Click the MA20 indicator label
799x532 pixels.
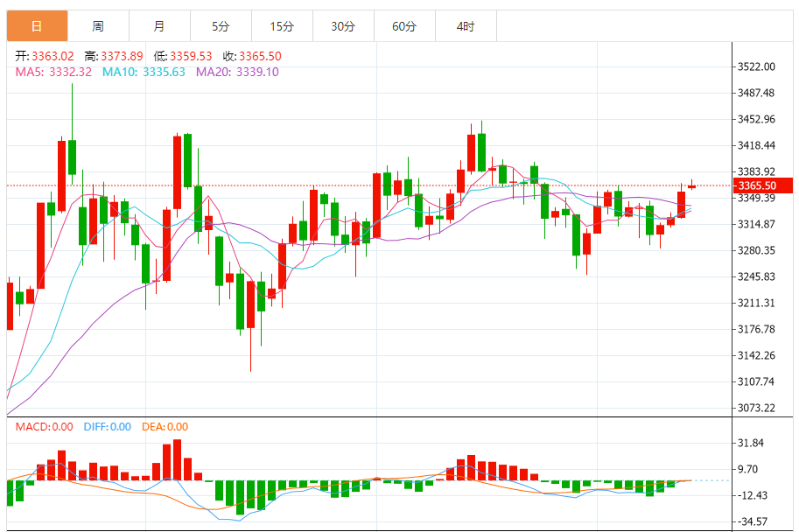(237, 72)
